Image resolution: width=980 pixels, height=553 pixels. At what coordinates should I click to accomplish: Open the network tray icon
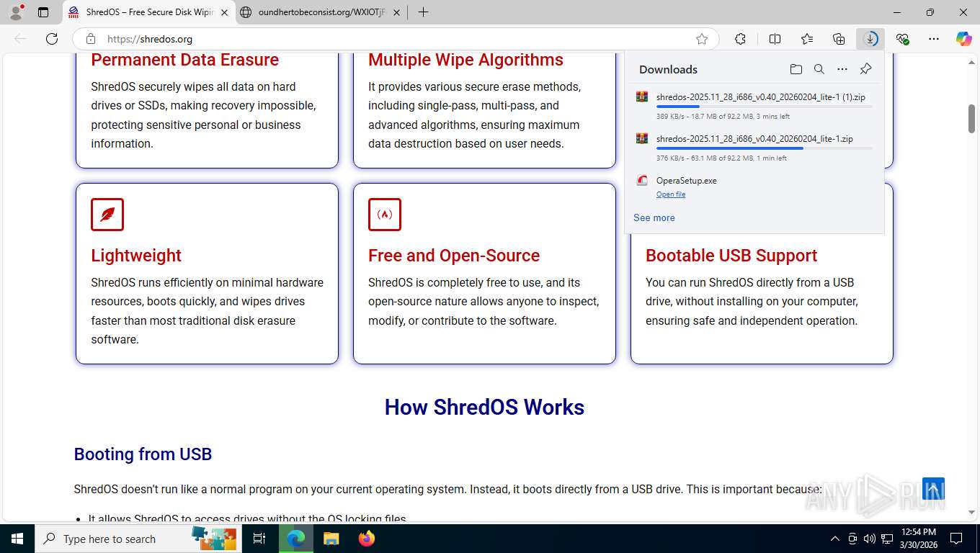[887, 539]
